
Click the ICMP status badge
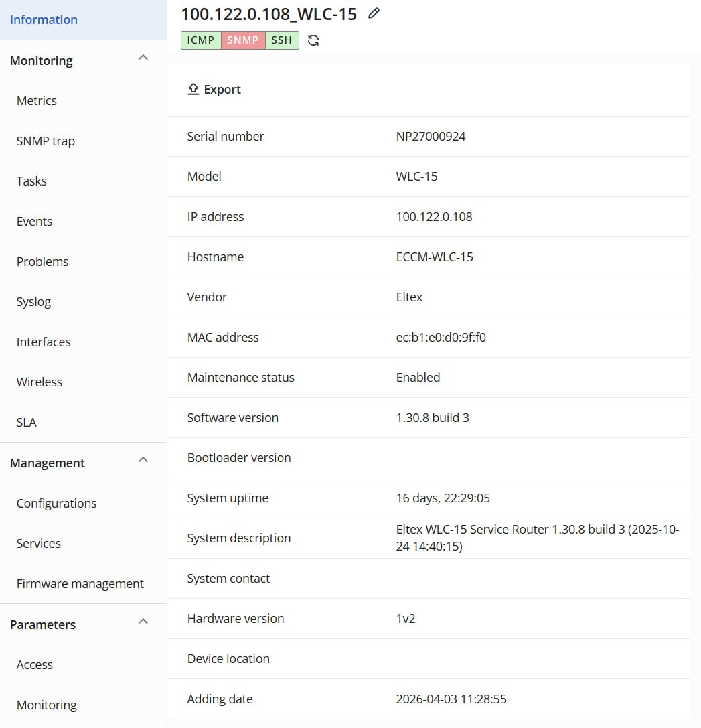tap(201, 40)
